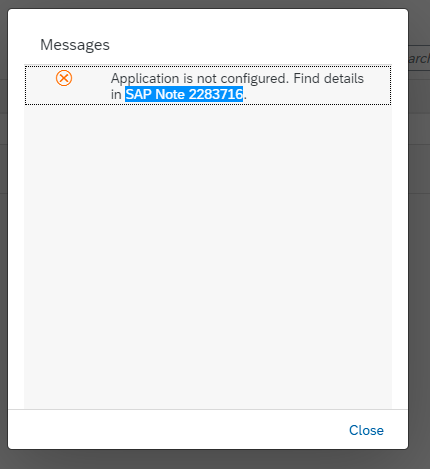Viewport: 430px width, 469px height.
Task: Click the dialog footer bar left of Close
Action: (177, 429)
